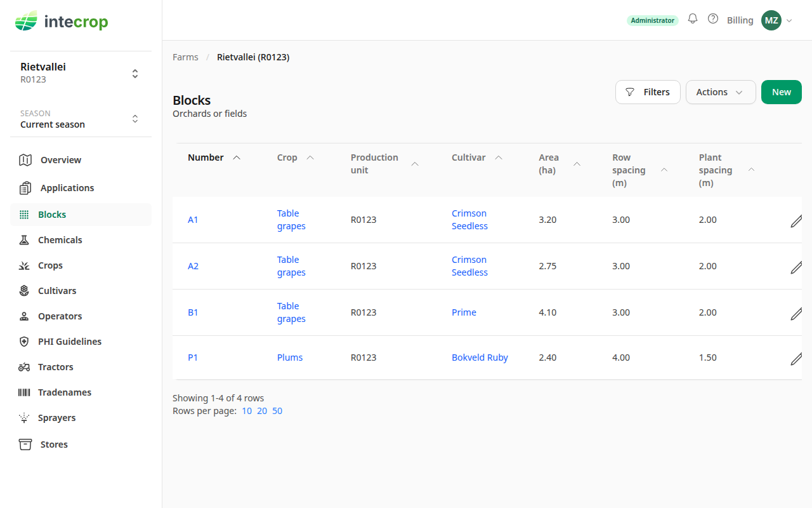Image resolution: width=812 pixels, height=508 pixels.
Task: Click the Tractors icon in sidebar
Action: [x=24, y=367]
